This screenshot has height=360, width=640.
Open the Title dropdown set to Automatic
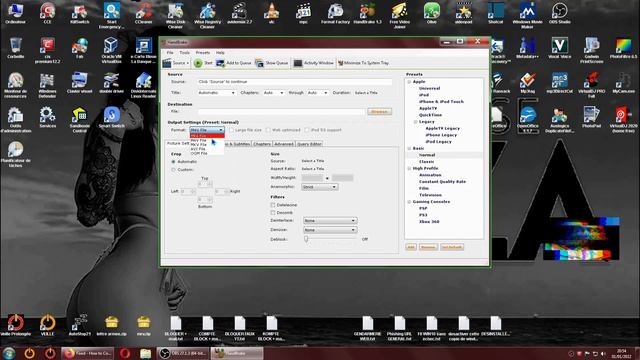pyautogui.click(x=216, y=93)
